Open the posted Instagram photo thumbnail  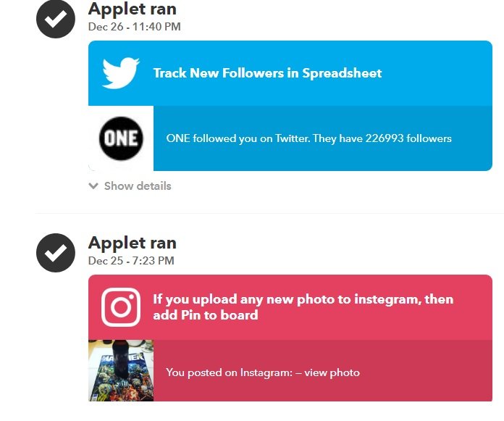[x=121, y=370]
